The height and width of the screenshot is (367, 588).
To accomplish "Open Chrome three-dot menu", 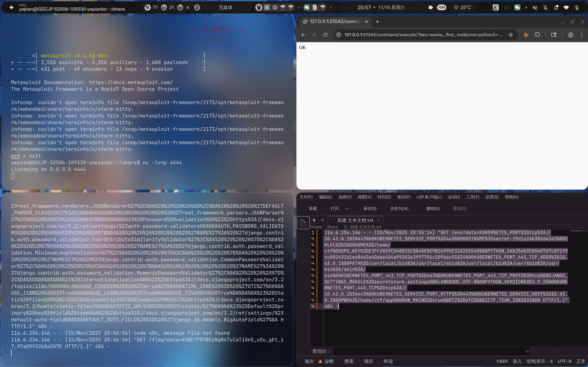I will tap(582, 35).
